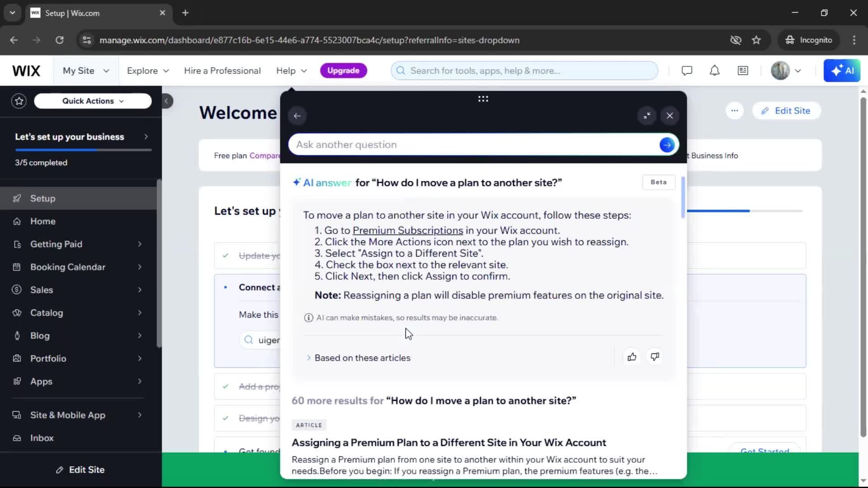
Task: Open Assigning a Premium Plan article
Action: click(x=448, y=443)
